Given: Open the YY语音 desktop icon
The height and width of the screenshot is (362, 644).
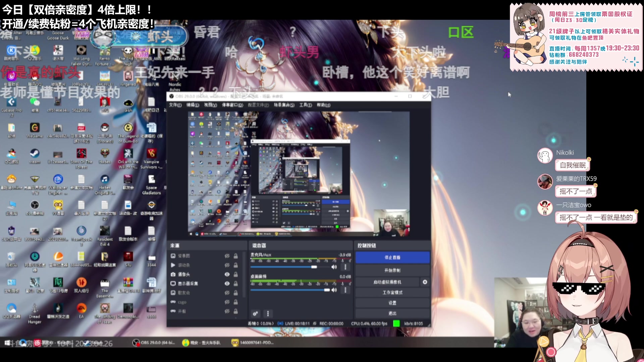Looking at the screenshot, I should click(x=58, y=207).
